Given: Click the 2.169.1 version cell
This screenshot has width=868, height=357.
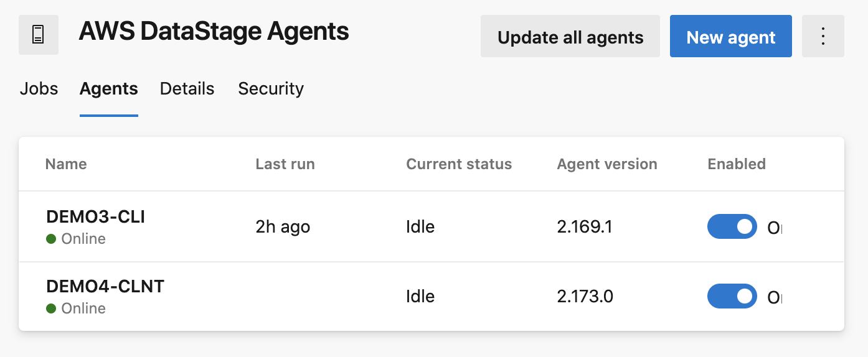Looking at the screenshot, I should point(585,227).
